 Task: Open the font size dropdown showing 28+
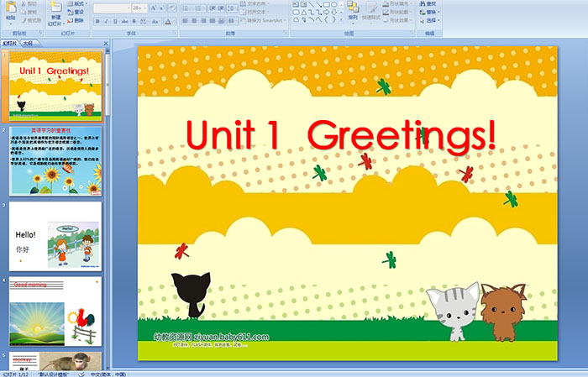tap(139, 8)
